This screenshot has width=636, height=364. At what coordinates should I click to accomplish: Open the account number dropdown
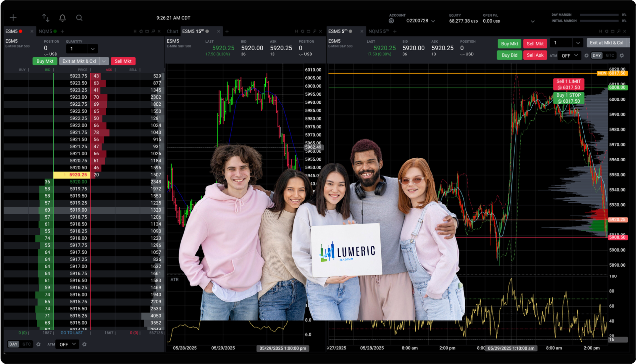(433, 21)
